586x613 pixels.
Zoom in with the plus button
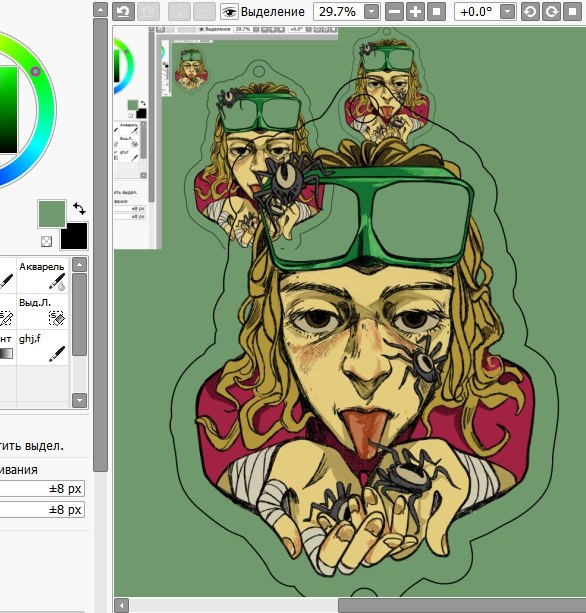point(416,11)
